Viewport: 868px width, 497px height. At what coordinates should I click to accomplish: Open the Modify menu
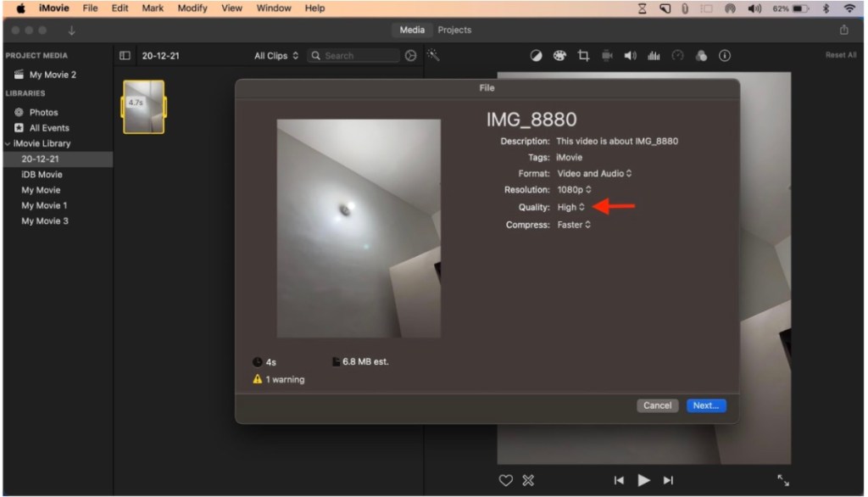192,8
